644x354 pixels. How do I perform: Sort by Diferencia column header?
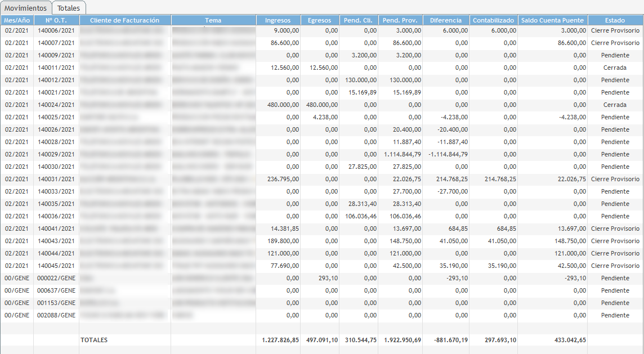click(446, 20)
